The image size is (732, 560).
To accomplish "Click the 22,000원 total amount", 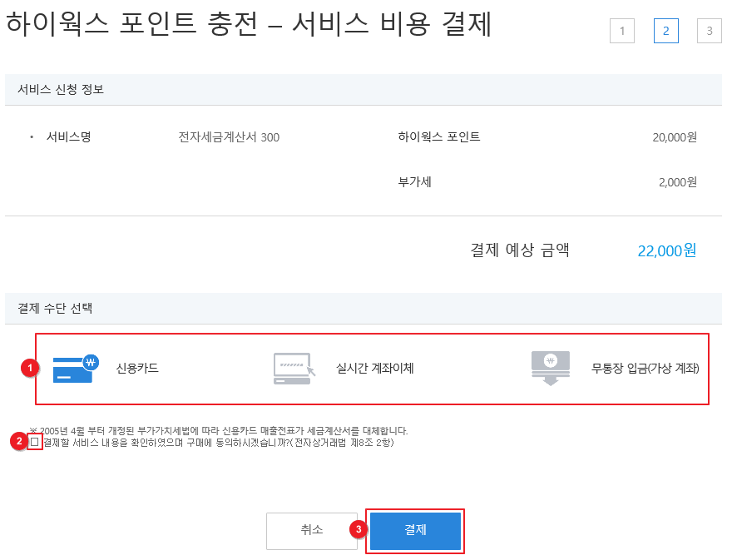I will [666, 250].
